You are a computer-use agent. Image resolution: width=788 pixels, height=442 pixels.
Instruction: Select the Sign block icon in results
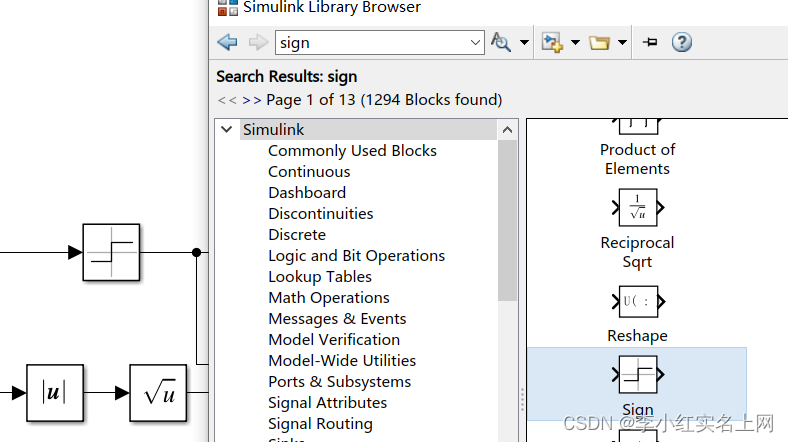click(x=638, y=374)
